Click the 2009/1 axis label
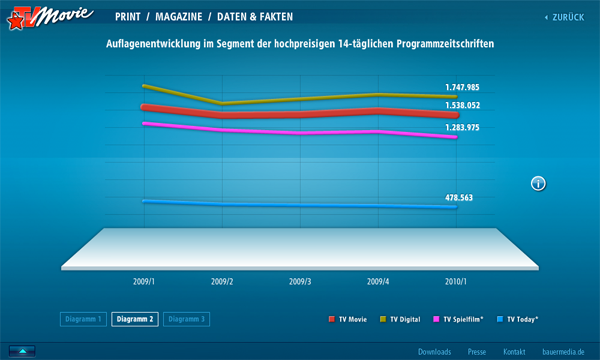The width and height of the screenshot is (600, 360). (x=144, y=282)
